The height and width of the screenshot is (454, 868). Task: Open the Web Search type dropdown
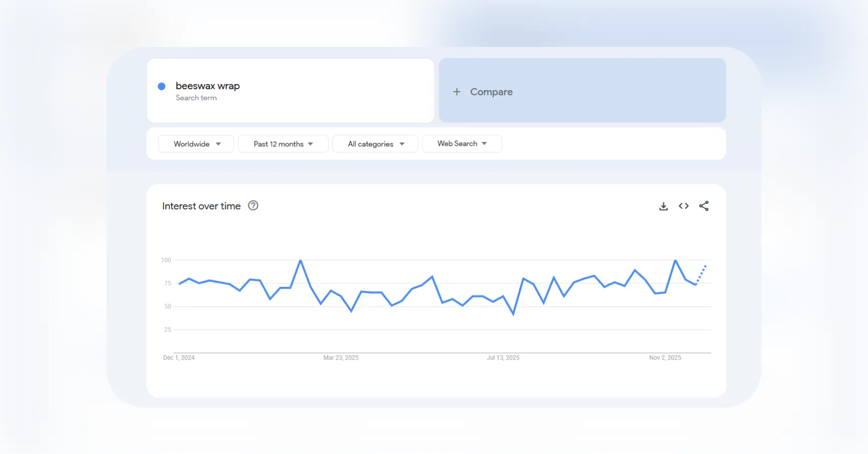(x=461, y=143)
